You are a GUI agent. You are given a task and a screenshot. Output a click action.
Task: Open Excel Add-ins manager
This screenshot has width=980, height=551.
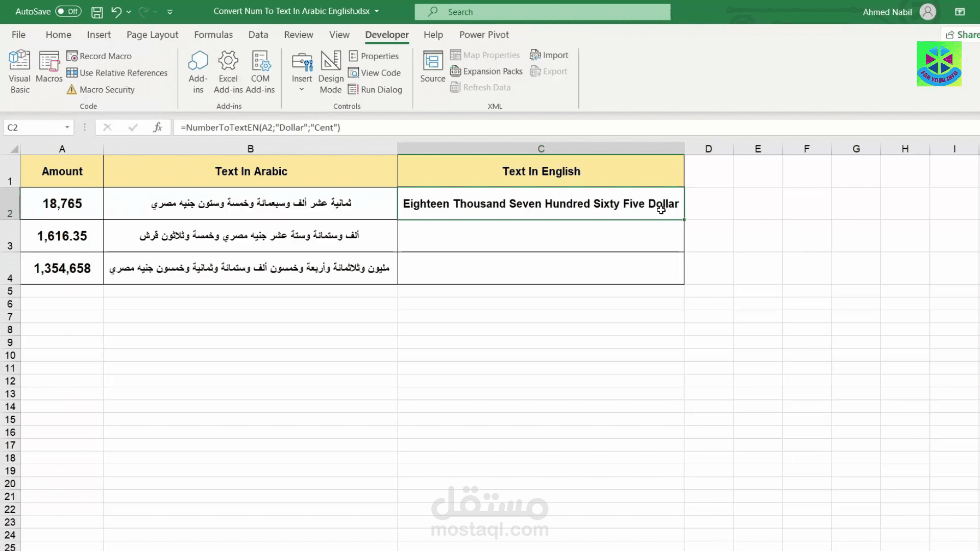228,71
